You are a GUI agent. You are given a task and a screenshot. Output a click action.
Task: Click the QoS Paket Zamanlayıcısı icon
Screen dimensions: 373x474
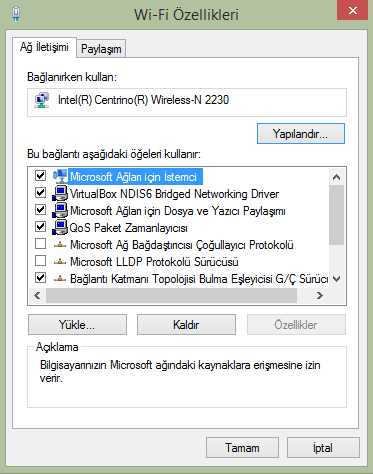pyautogui.click(x=60, y=227)
